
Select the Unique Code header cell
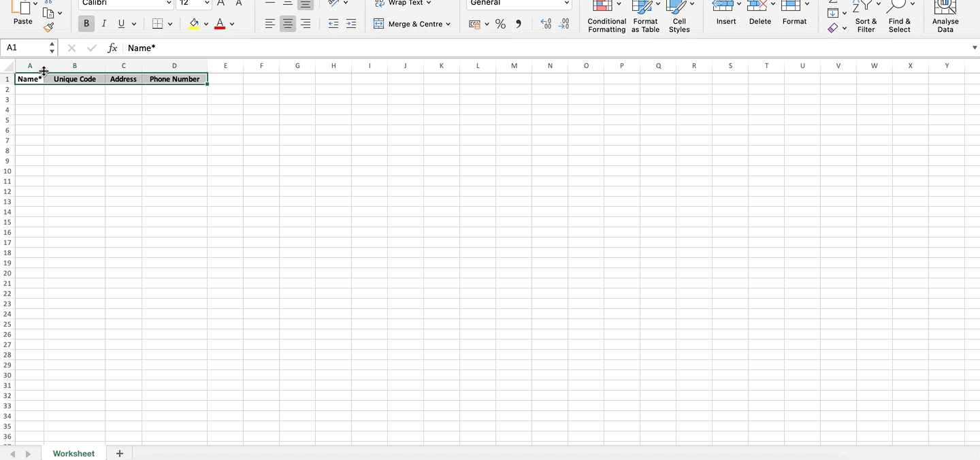(x=75, y=79)
